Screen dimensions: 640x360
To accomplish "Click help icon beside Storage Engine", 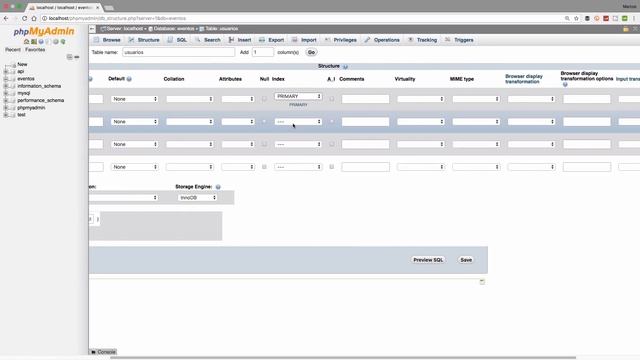I will pos(218,187).
